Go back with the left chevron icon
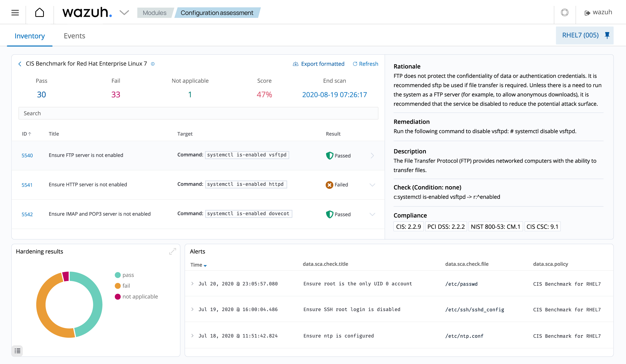Viewport: 626px width, 364px height. pyautogui.click(x=20, y=64)
